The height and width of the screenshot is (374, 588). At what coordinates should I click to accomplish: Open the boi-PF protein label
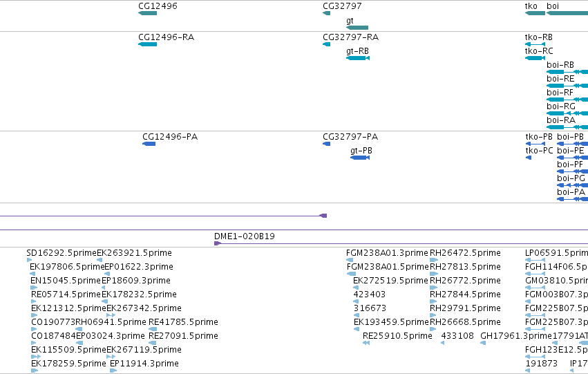click(x=570, y=165)
